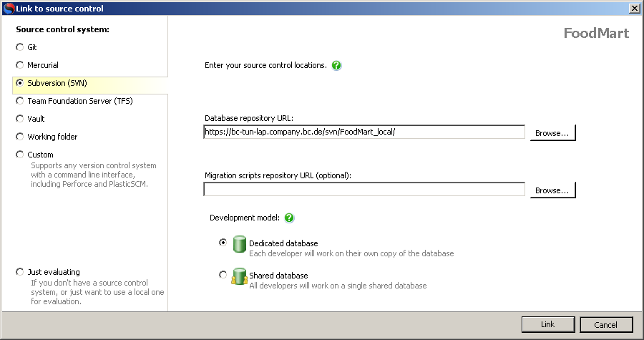Cancel the Link to source control dialog
The width and height of the screenshot is (644, 340).
pyautogui.click(x=606, y=324)
